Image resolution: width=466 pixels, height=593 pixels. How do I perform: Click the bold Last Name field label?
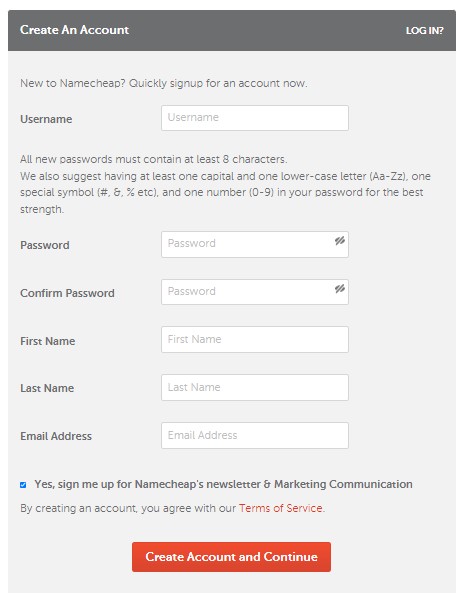[x=47, y=388]
